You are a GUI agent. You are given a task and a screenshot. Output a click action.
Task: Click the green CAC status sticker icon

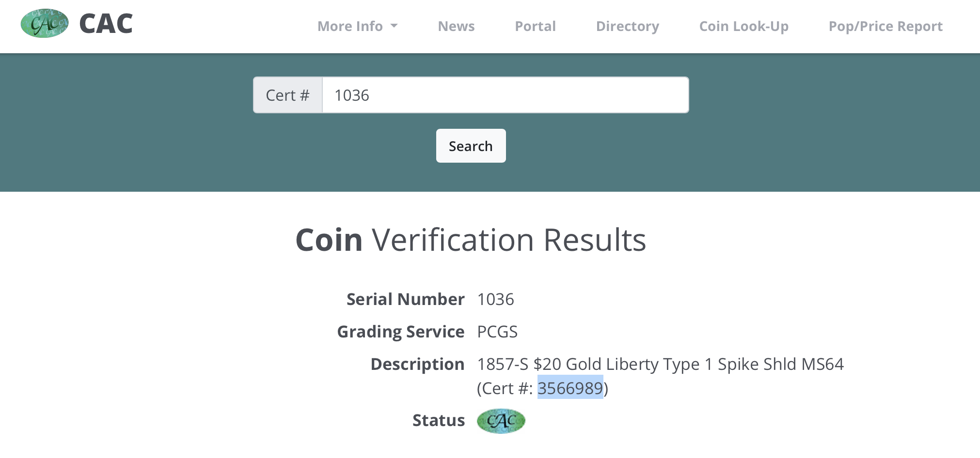coord(501,421)
